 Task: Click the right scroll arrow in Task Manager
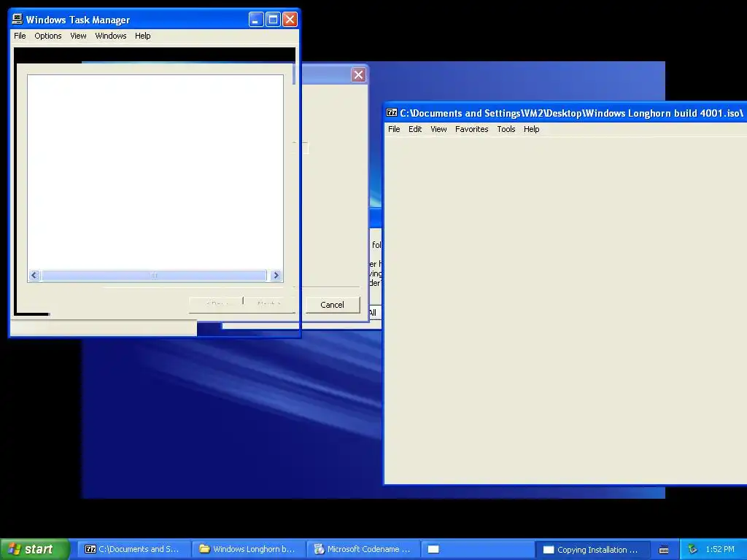[276, 275]
